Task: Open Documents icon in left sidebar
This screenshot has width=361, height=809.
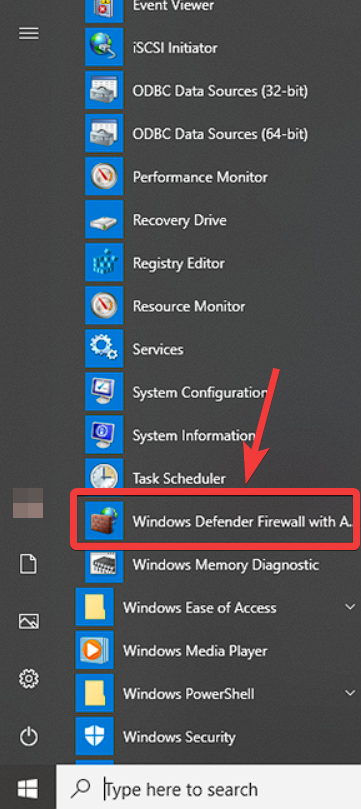Action: [x=29, y=564]
